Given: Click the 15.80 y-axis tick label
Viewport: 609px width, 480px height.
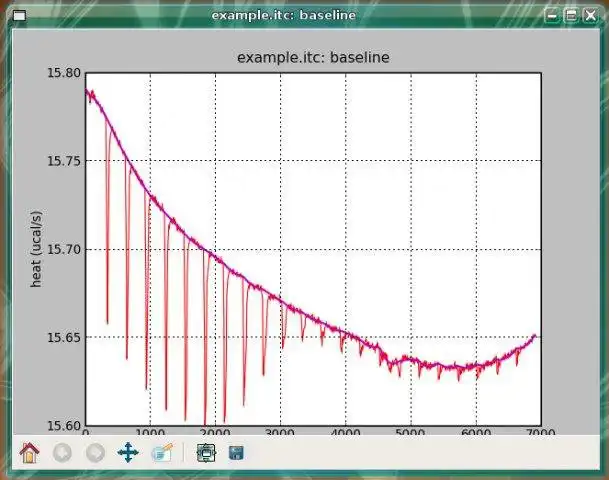Looking at the screenshot, I should click(x=64, y=73).
